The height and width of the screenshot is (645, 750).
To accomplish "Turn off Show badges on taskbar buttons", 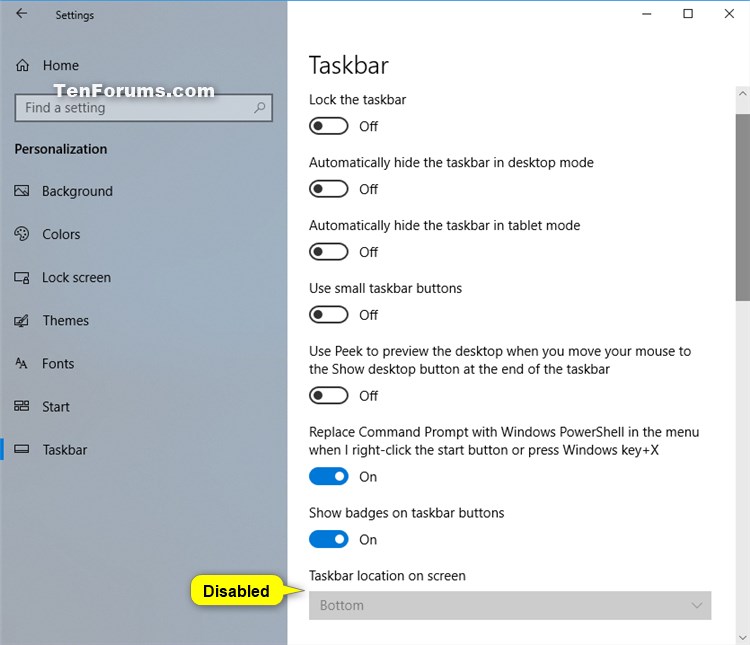I will point(329,539).
